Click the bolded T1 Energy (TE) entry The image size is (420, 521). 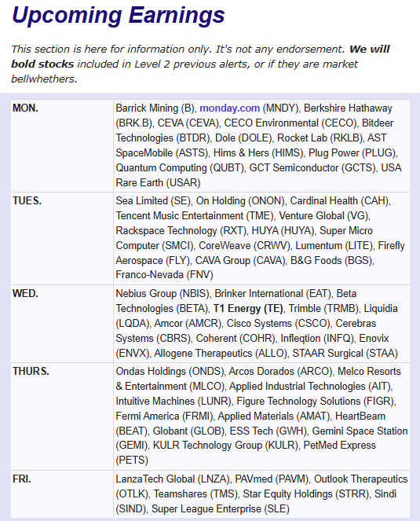coord(248,308)
